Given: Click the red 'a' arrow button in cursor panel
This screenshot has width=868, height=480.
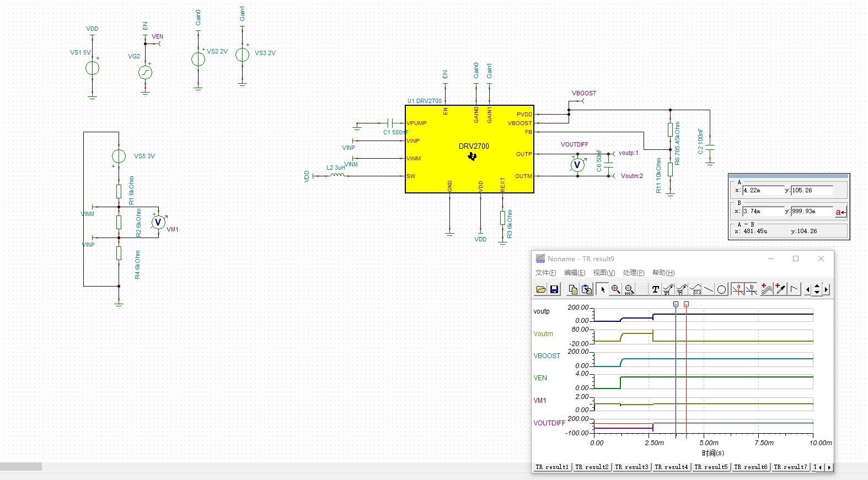Looking at the screenshot, I should pos(840,212).
